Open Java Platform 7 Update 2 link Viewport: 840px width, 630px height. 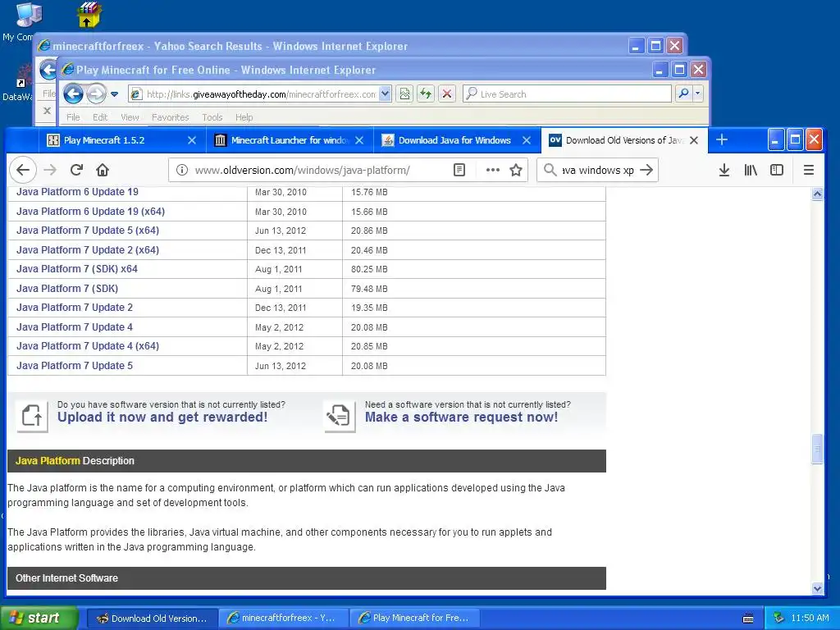(75, 308)
